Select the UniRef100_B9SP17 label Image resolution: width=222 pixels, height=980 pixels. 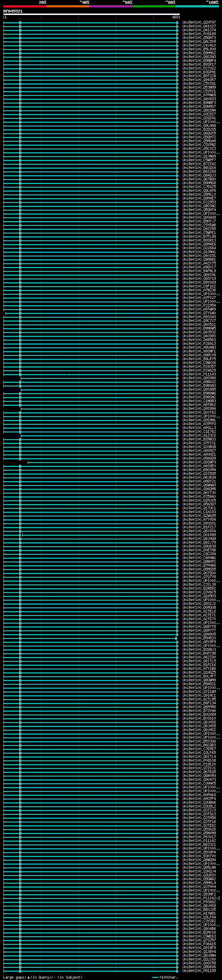(x=199, y=65)
